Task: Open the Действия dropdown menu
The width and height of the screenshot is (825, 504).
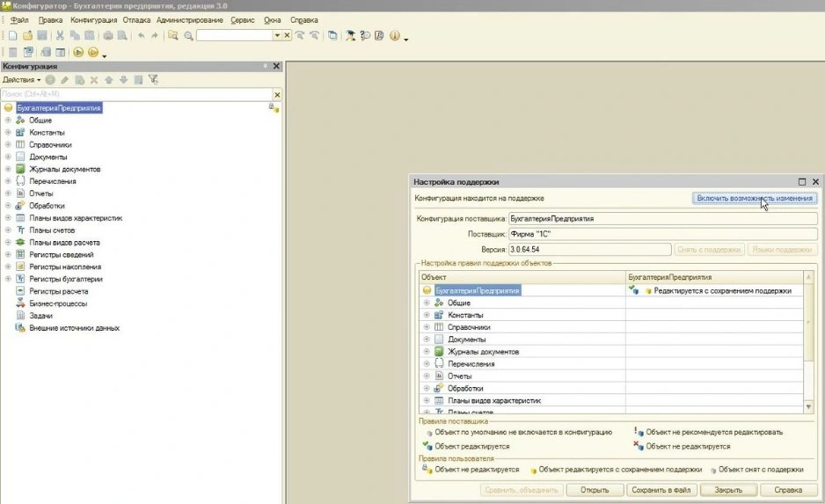Action: (x=21, y=80)
